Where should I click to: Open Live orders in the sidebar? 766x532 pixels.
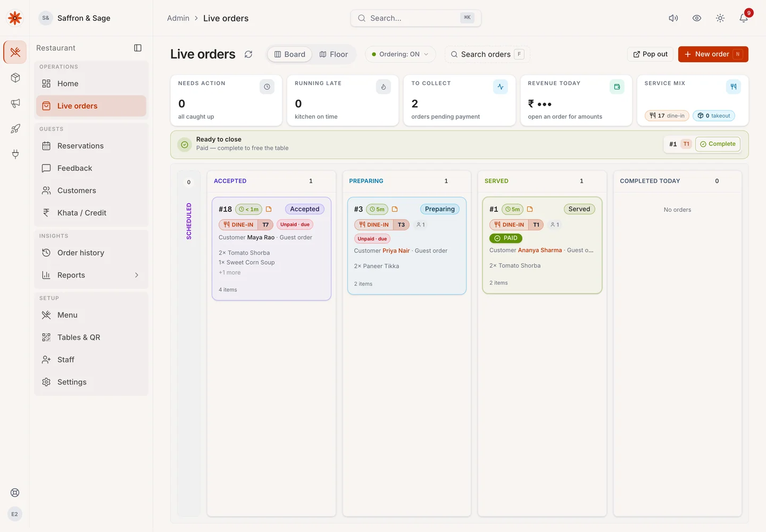click(91, 106)
